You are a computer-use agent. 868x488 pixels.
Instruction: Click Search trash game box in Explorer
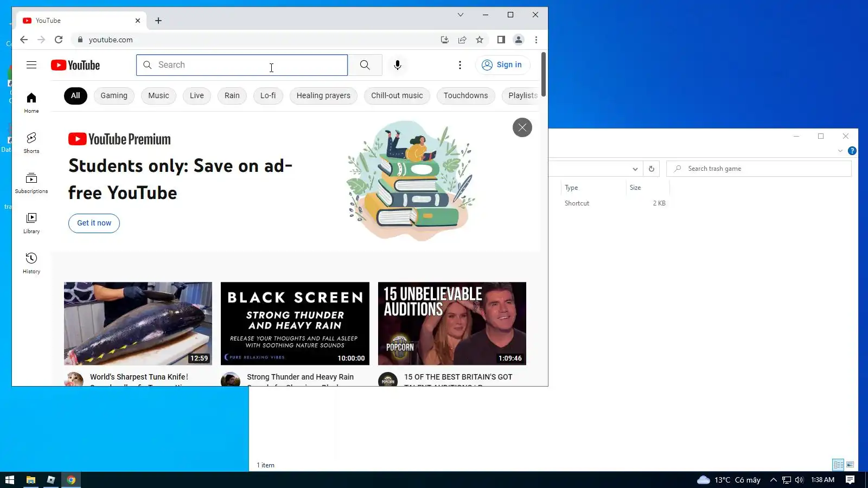[759, 169]
